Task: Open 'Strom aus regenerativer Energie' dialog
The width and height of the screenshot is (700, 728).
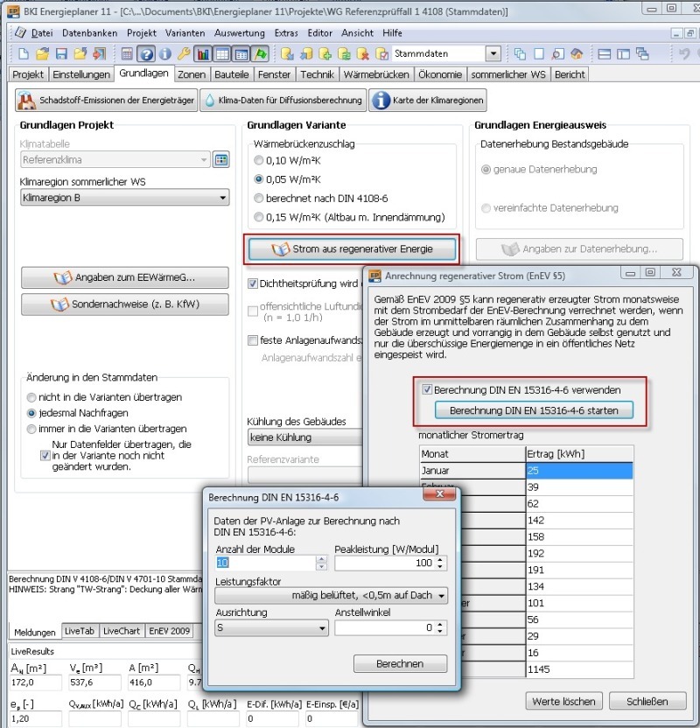Action: coord(352,248)
